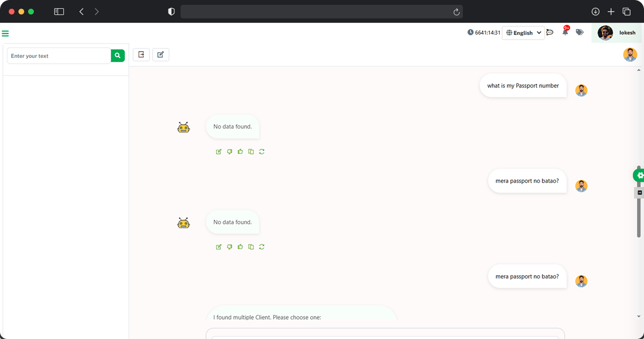This screenshot has height=339, width=644.
Task: Open a new chat with the compose icon
Action: click(160, 54)
